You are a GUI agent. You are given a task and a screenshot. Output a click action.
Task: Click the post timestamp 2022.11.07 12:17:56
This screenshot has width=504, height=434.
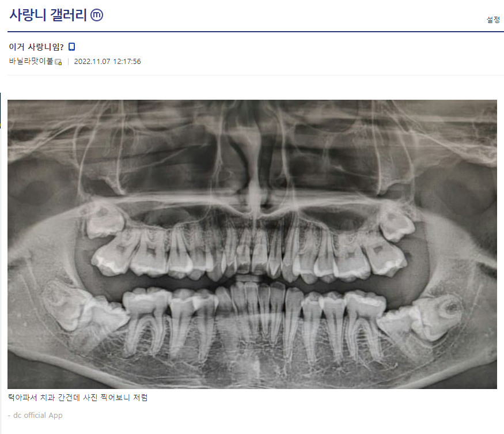107,62
